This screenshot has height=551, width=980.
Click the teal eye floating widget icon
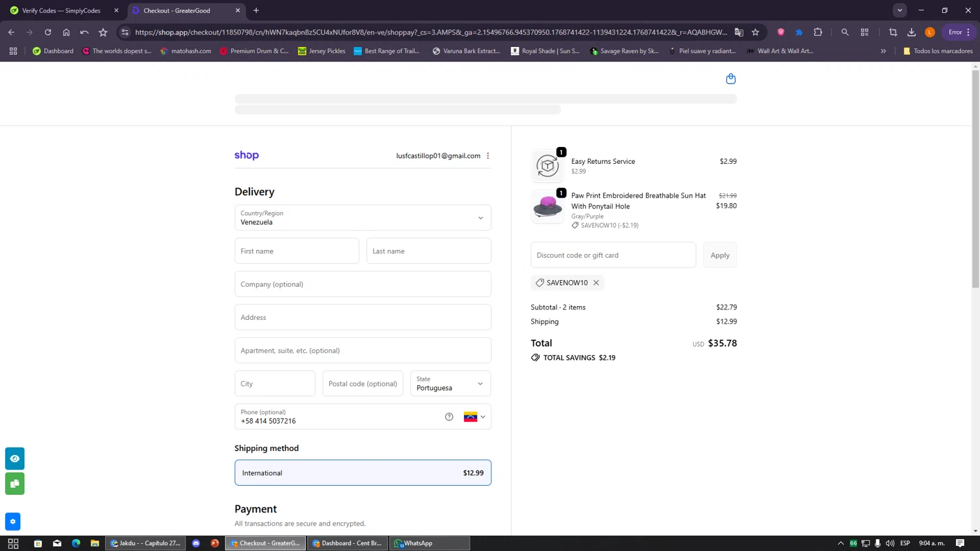[x=14, y=458]
